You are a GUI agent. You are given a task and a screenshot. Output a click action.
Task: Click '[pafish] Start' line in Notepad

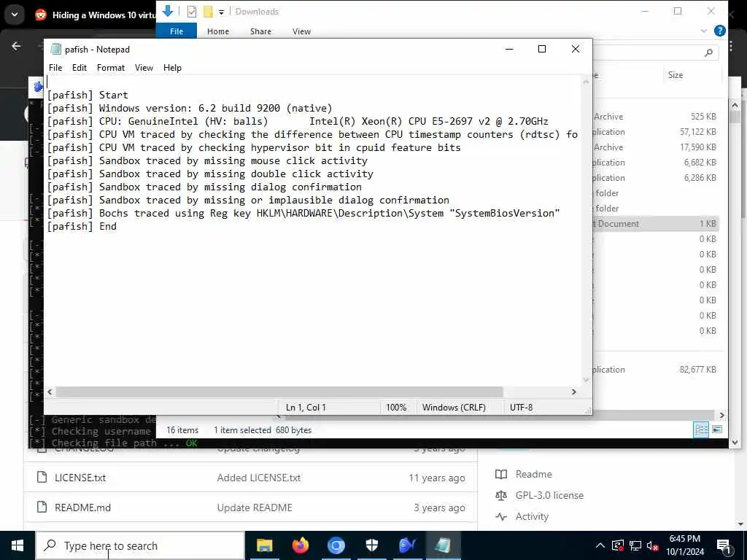click(88, 95)
